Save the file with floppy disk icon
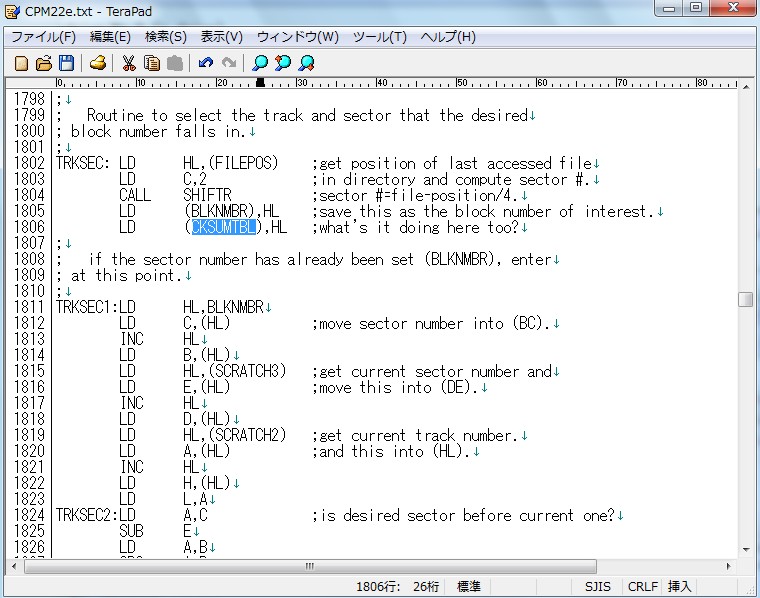Screen dimensions: 760x598 click(66, 63)
